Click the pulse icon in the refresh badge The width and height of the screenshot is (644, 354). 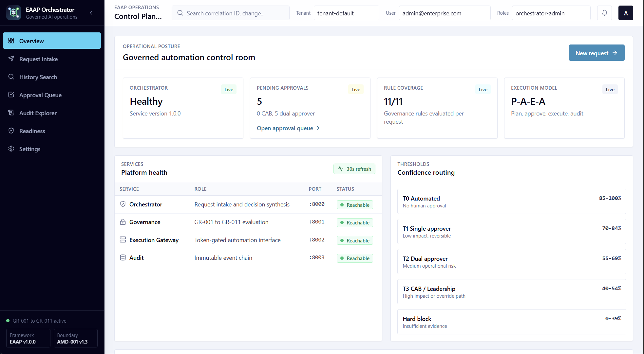click(341, 169)
